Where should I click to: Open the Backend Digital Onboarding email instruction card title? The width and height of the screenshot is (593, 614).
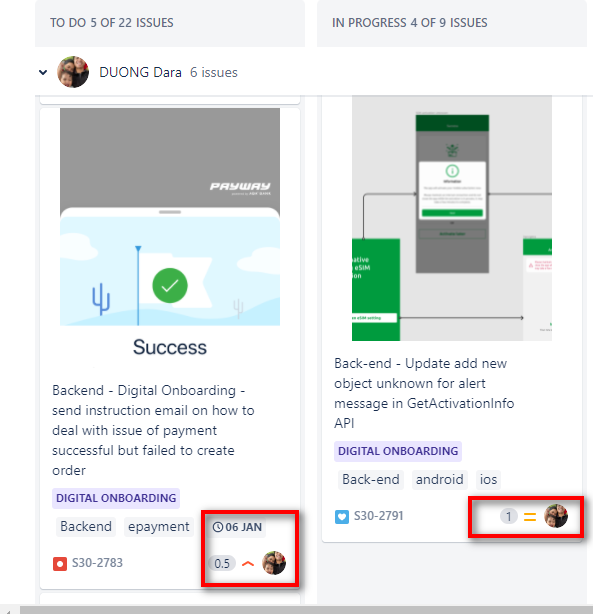tap(153, 430)
